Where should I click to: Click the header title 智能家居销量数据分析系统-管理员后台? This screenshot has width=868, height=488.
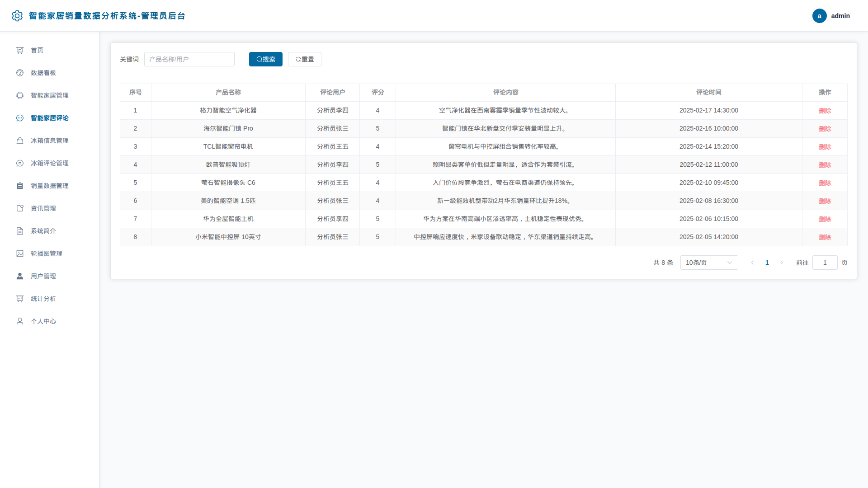coord(107,16)
